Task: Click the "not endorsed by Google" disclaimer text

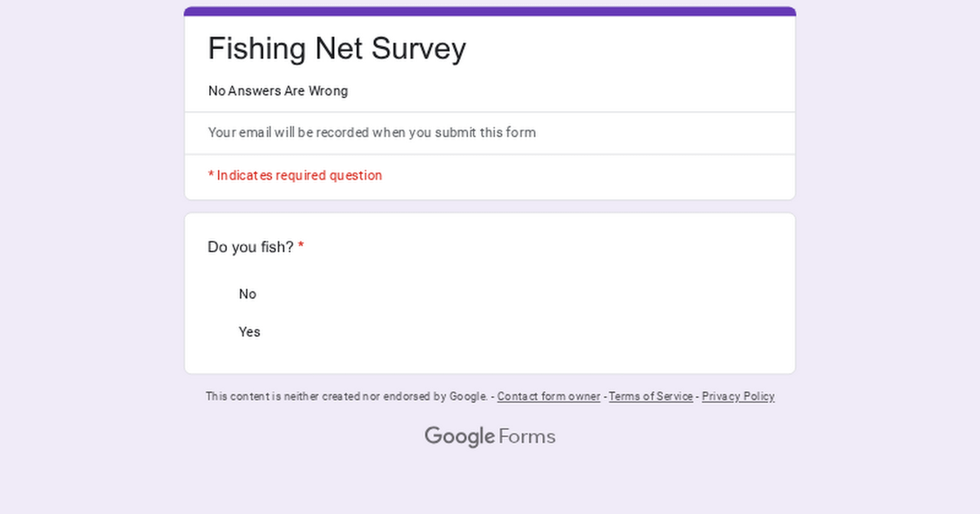Action: click(346, 397)
